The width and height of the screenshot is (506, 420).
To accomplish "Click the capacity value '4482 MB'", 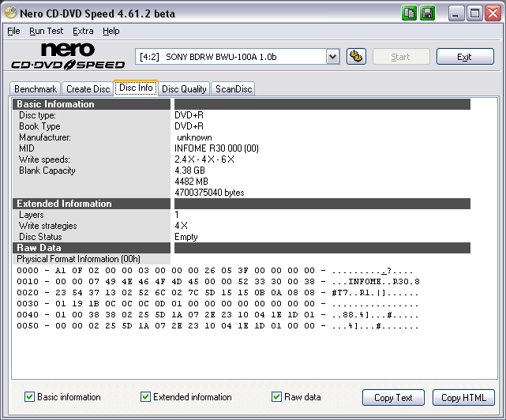I will (191, 182).
